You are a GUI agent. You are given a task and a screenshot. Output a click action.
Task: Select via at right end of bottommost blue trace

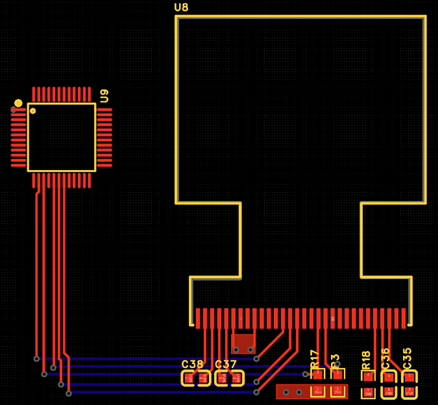point(256,392)
